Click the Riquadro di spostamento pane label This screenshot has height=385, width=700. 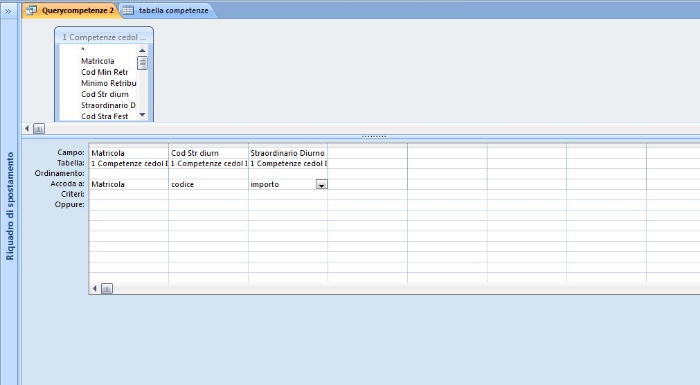pyautogui.click(x=10, y=206)
